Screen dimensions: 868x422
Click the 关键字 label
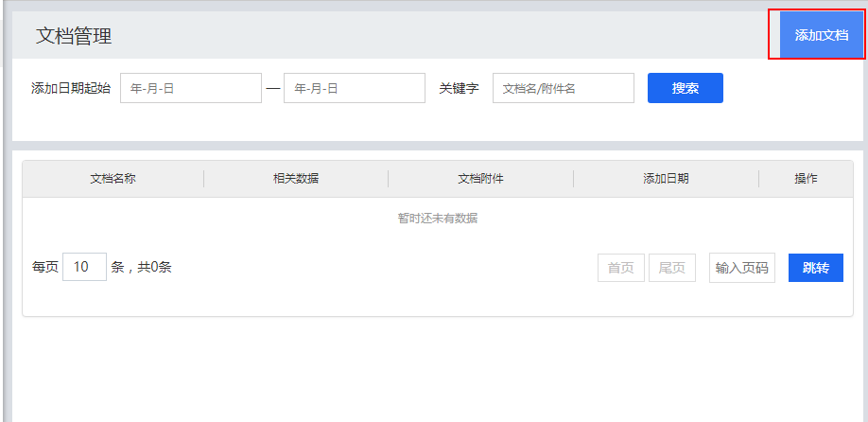click(459, 88)
